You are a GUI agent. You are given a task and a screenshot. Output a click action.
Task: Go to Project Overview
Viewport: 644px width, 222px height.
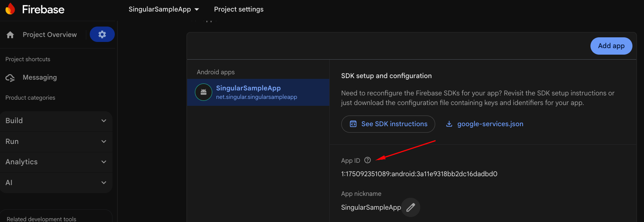tap(50, 35)
